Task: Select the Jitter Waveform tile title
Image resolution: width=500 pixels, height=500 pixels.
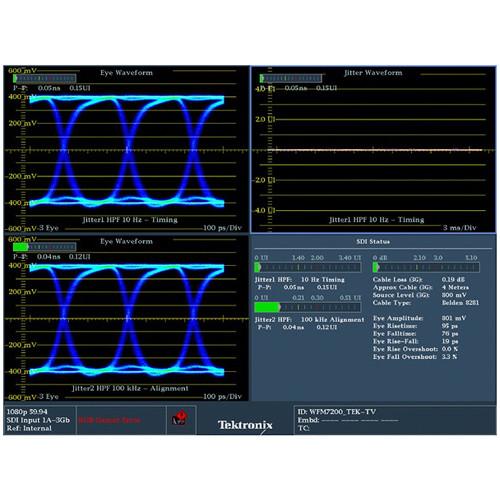Action: (373, 72)
